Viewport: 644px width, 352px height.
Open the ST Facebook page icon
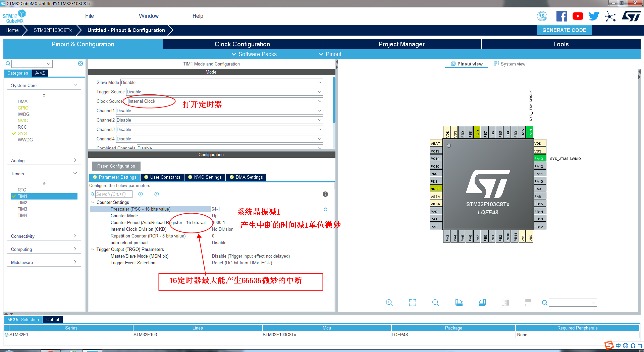561,16
